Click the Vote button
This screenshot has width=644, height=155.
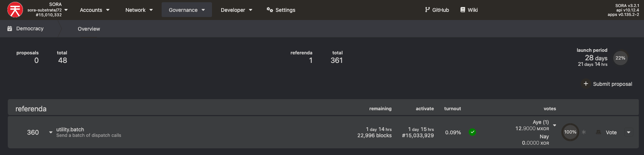(606, 132)
